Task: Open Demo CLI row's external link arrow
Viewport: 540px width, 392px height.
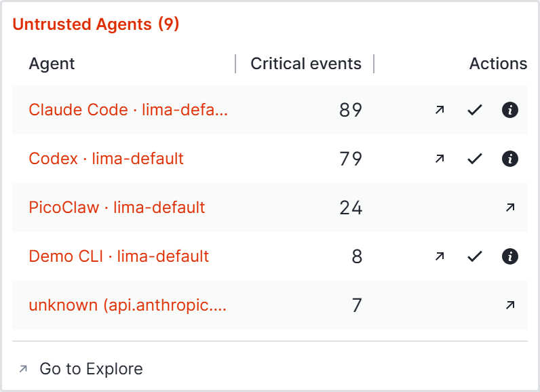Action: pos(440,256)
